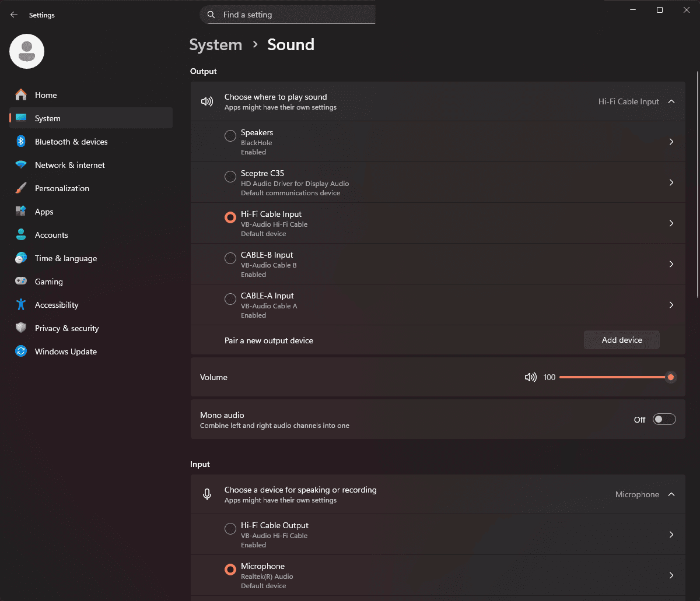Click the Find a setting search box

click(x=287, y=14)
